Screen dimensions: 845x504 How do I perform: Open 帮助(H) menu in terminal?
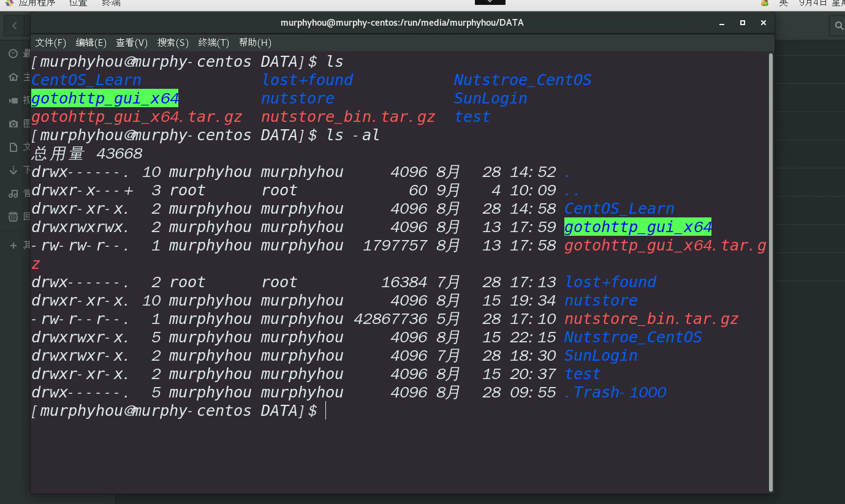[255, 43]
